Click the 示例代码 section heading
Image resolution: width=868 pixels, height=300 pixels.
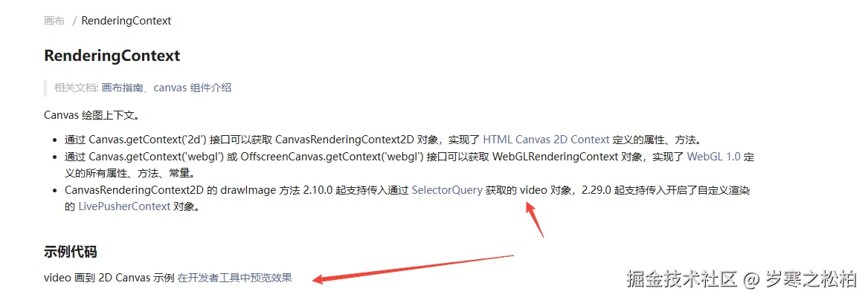(x=71, y=252)
